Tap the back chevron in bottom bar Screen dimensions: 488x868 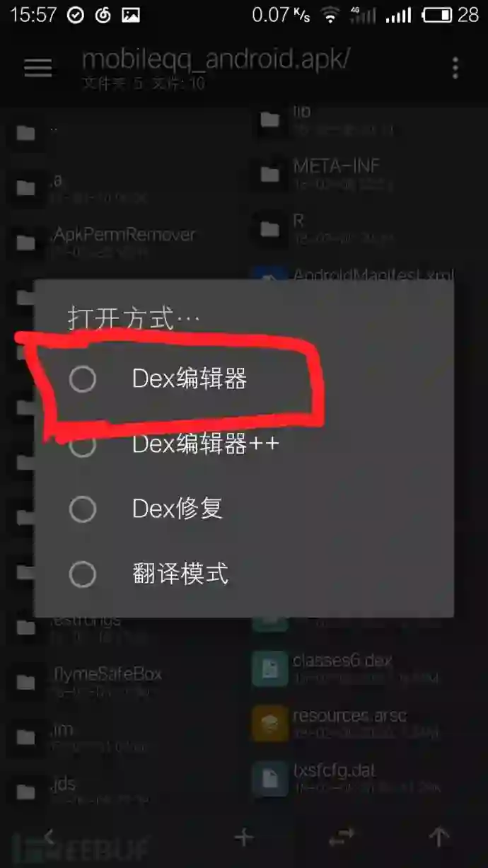coord(49,836)
